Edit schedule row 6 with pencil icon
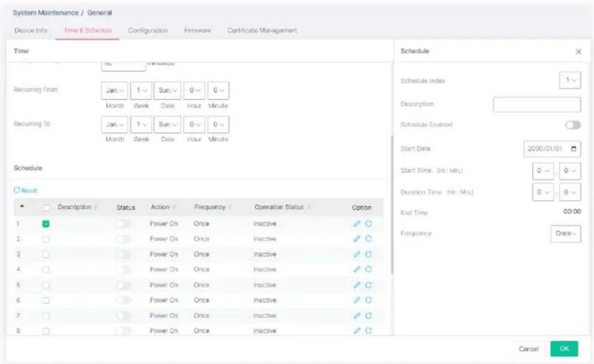This screenshot has width=594, height=364. (x=356, y=300)
